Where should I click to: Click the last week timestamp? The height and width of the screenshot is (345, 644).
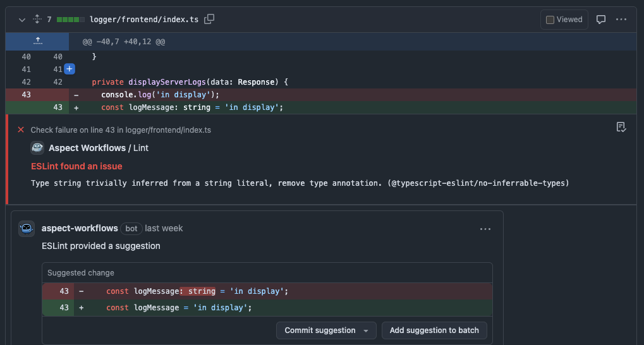coord(164,228)
